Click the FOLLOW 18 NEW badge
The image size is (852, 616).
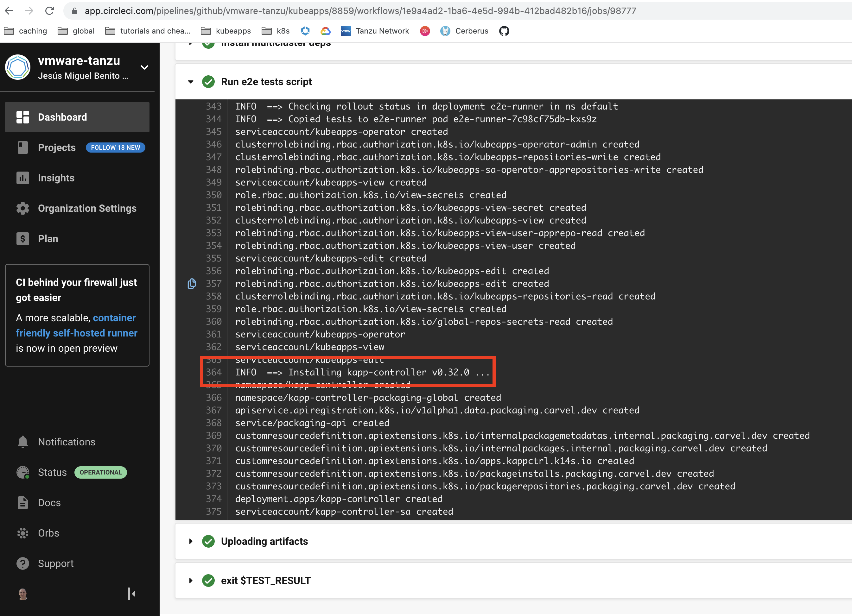pyautogui.click(x=115, y=148)
